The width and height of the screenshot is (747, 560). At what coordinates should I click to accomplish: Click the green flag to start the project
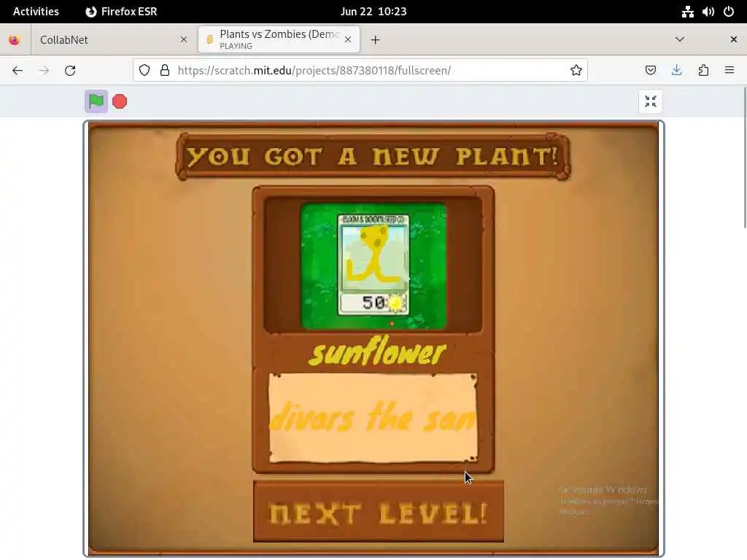96,101
